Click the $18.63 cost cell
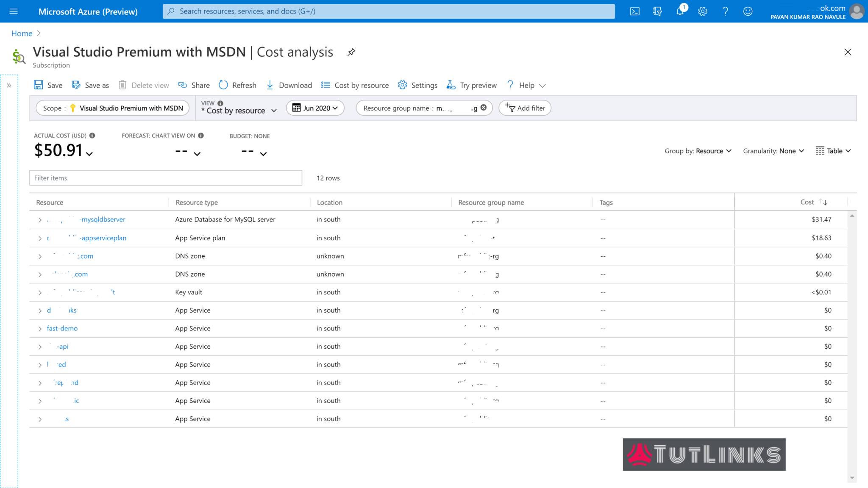The height and width of the screenshot is (488, 868). 821,238
